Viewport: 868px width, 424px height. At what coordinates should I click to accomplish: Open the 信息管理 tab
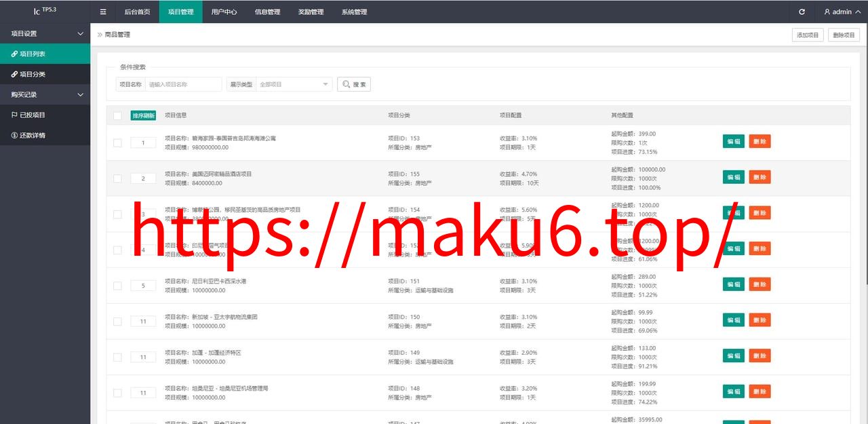pyautogui.click(x=267, y=12)
